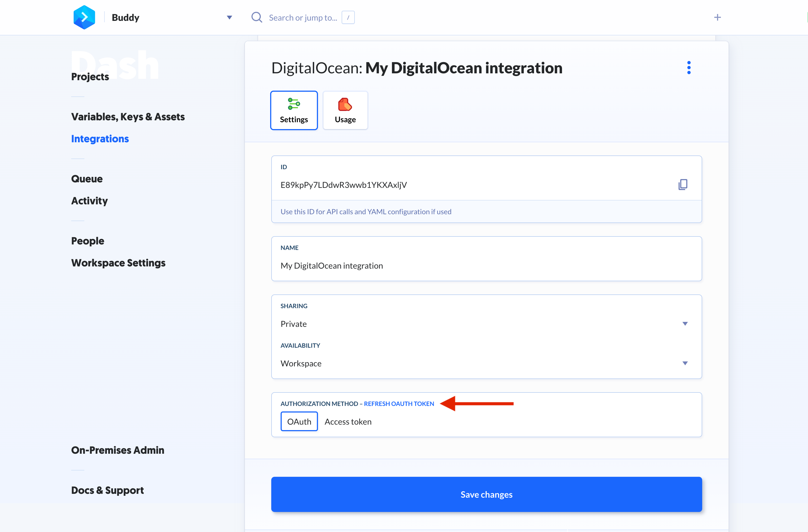808x532 pixels.
Task: Click the Usage tab icon
Action: tap(345, 104)
